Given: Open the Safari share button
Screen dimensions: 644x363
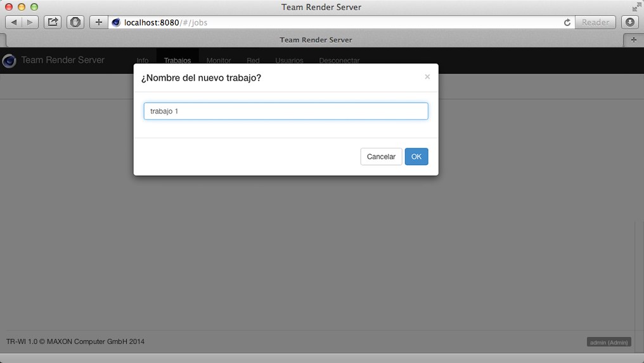Looking at the screenshot, I should (x=53, y=22).
